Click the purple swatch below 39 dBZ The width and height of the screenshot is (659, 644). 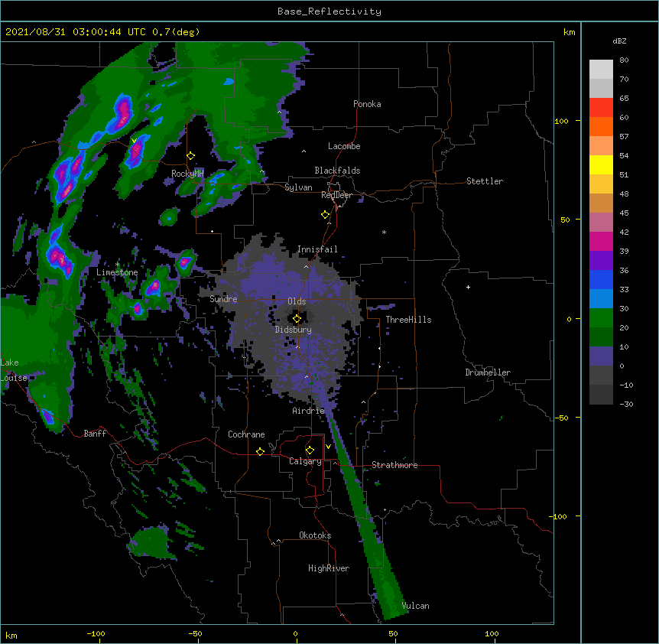pyautogui.click(x=601, y=261)
